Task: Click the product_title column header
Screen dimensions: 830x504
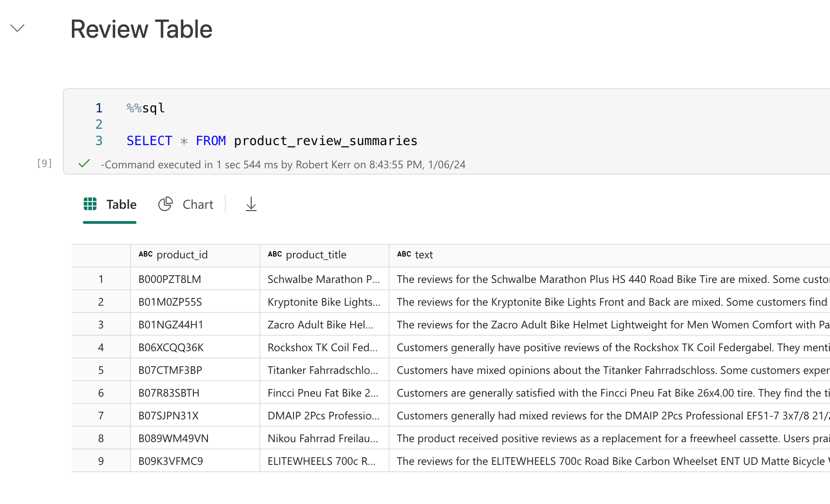Action: [316, 255]
